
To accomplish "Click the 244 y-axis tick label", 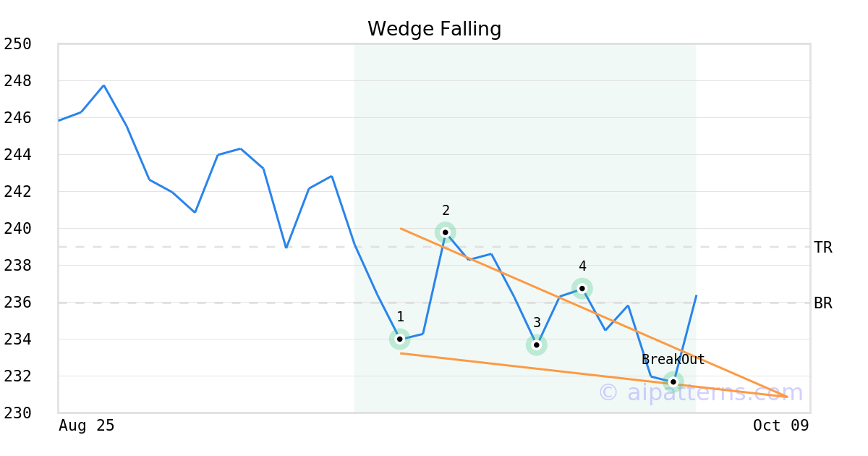I will tap(17, 155).
